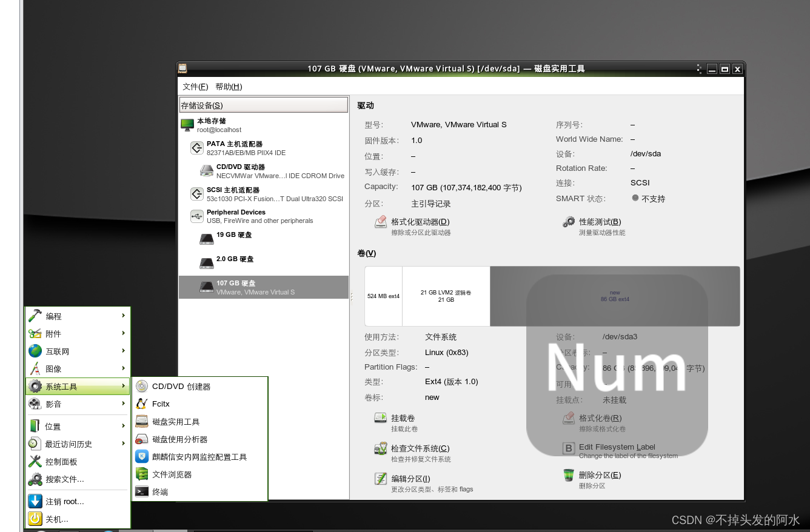This screenshot has width=810, height=532.
Task: Click 检查文件系统(C) icon
Action: [x=381, y=449]
